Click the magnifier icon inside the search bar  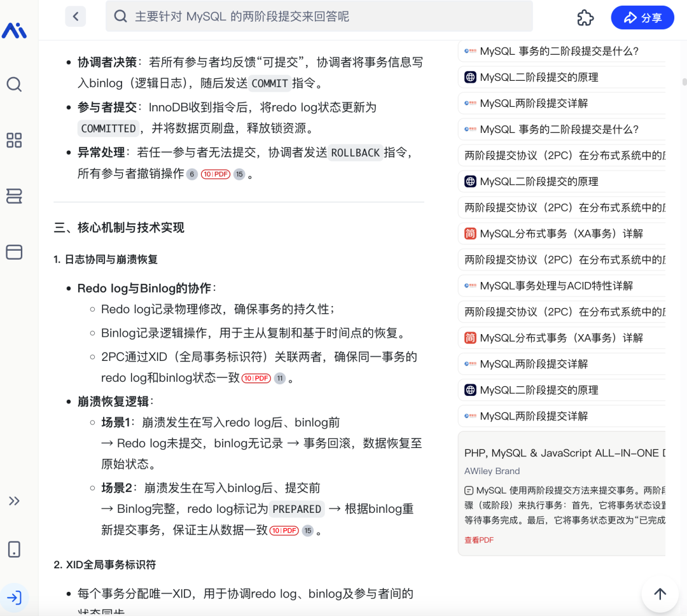click(120, 17)
